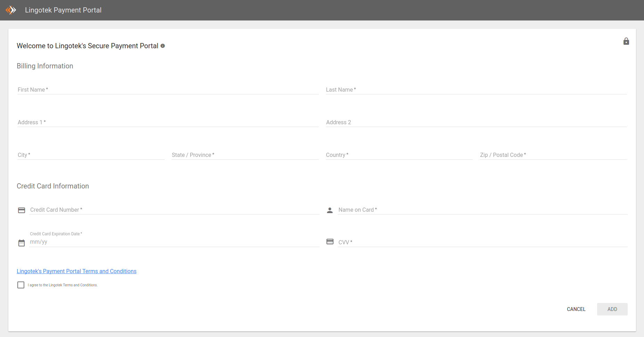Image resolution: width=644 pixels, height=337 pixels.
Task: Open the Country field
Action: pos(399,155)
